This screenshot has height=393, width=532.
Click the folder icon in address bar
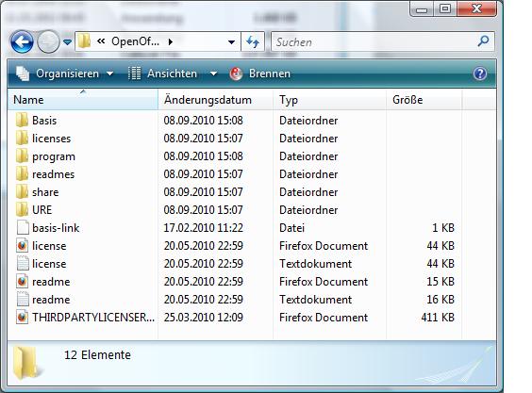click(85, 41)
